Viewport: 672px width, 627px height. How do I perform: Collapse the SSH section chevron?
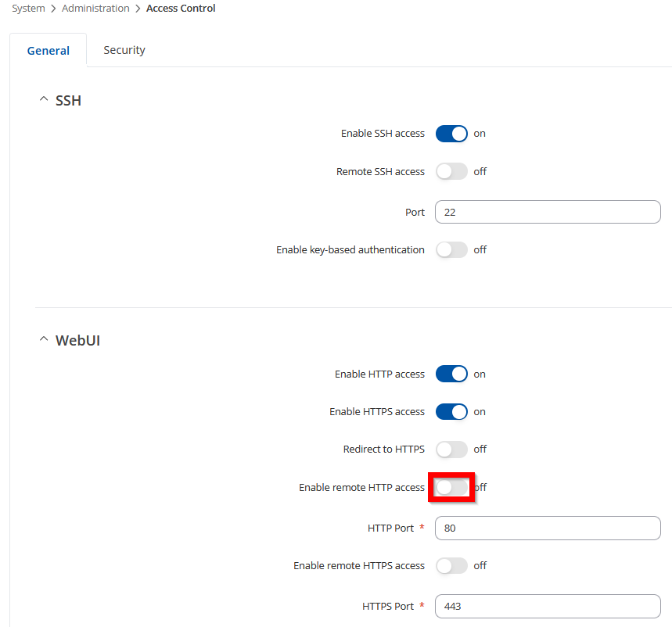(43, 99)
